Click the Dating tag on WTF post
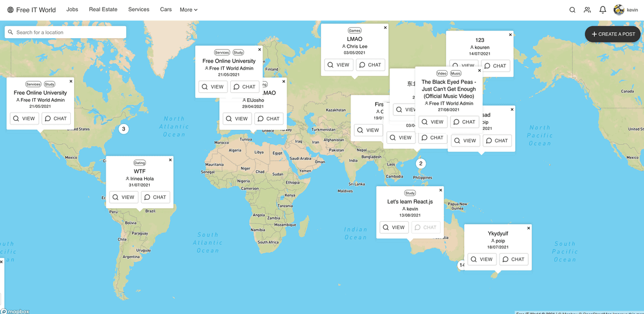Image resolution: width=644 pixels, height=314 pixels. 140,163
